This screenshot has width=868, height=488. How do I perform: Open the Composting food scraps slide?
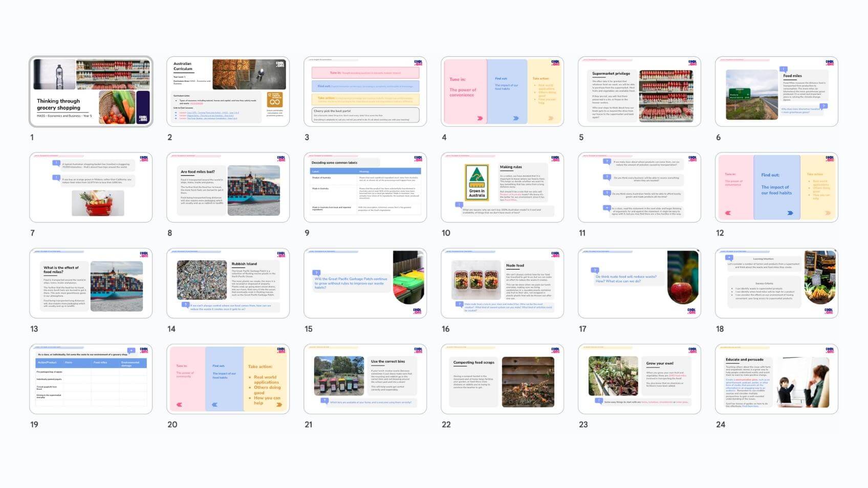[502, 379]
